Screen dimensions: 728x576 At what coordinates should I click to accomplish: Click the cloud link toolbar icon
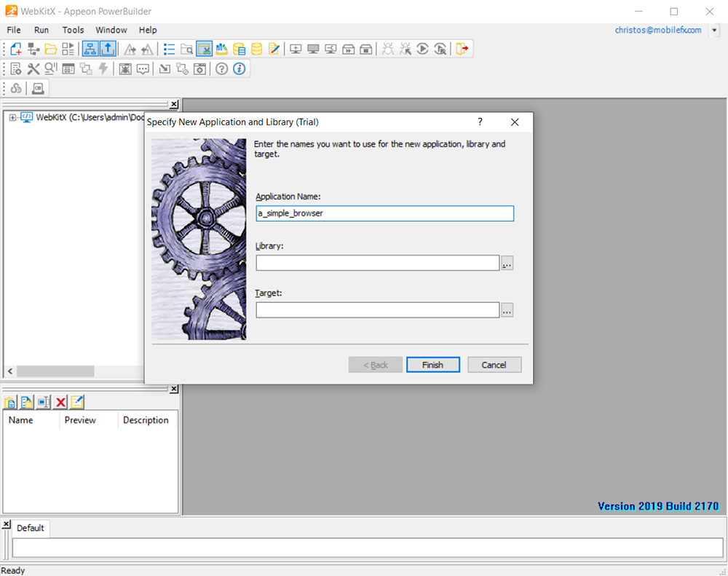click(16, 88)
